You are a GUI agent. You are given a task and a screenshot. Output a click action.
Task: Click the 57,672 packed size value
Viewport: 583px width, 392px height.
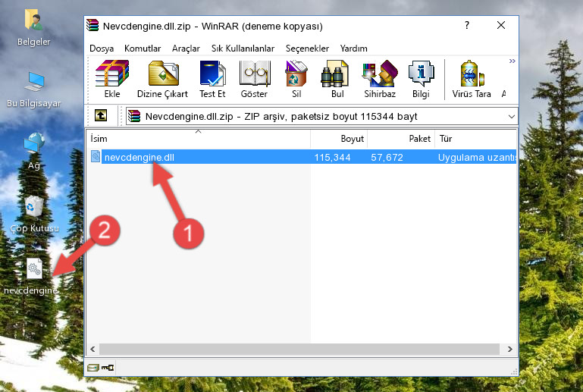click(x=387, y=157)
